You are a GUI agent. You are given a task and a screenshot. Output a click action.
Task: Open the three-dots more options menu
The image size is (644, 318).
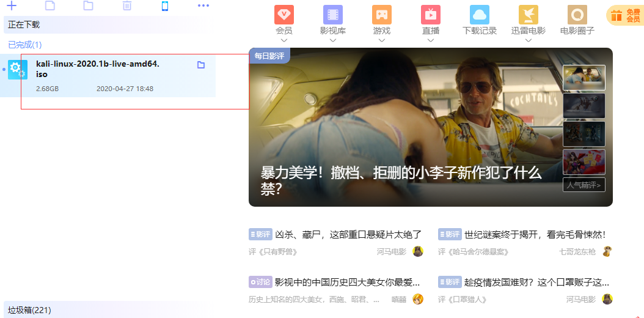(x=203, y=6)
